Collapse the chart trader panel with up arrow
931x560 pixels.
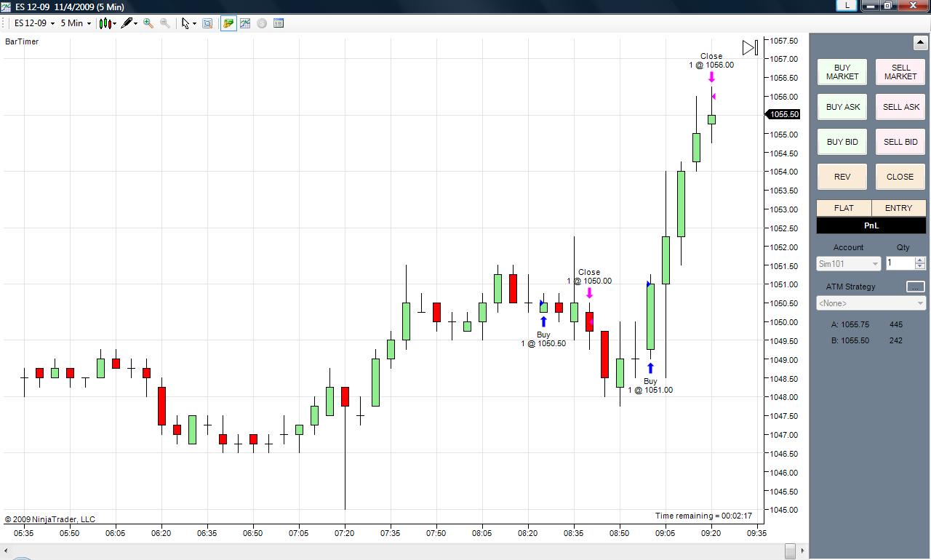pos(919,42)
